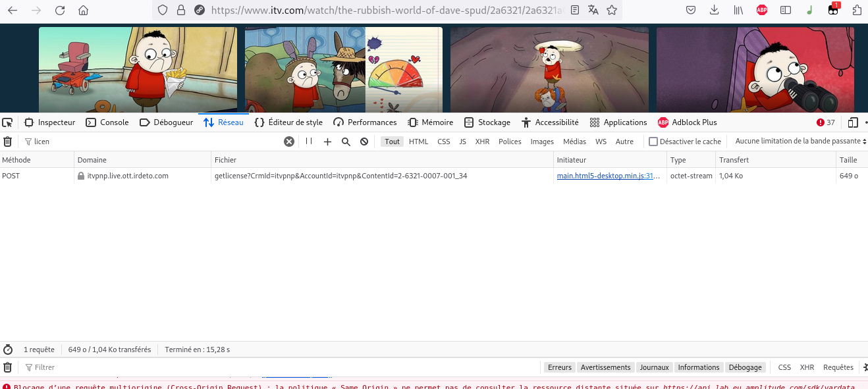Open main.html5-desktop.min.js initiator link
Screen dimensions: 868x389
609,176
